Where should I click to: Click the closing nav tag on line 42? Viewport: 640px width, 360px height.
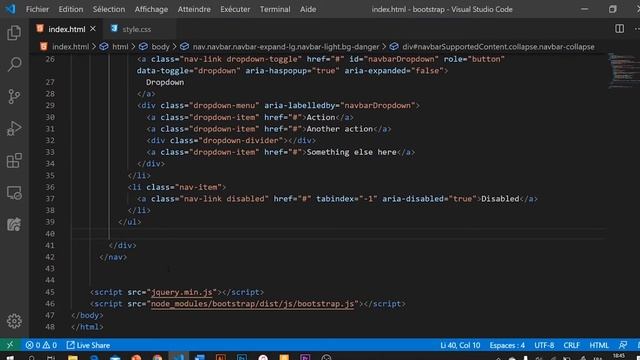(x=113, y=257)
